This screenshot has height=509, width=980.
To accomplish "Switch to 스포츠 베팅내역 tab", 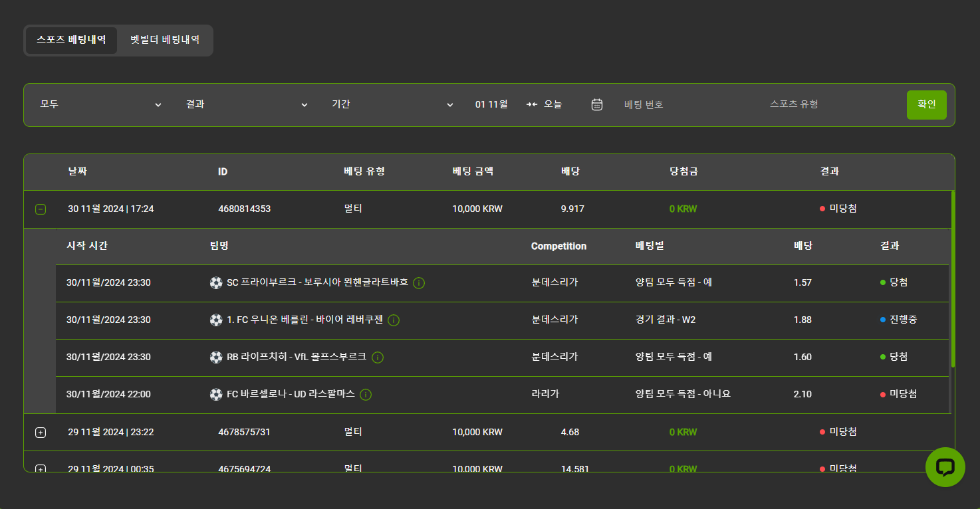I will 71,40.
